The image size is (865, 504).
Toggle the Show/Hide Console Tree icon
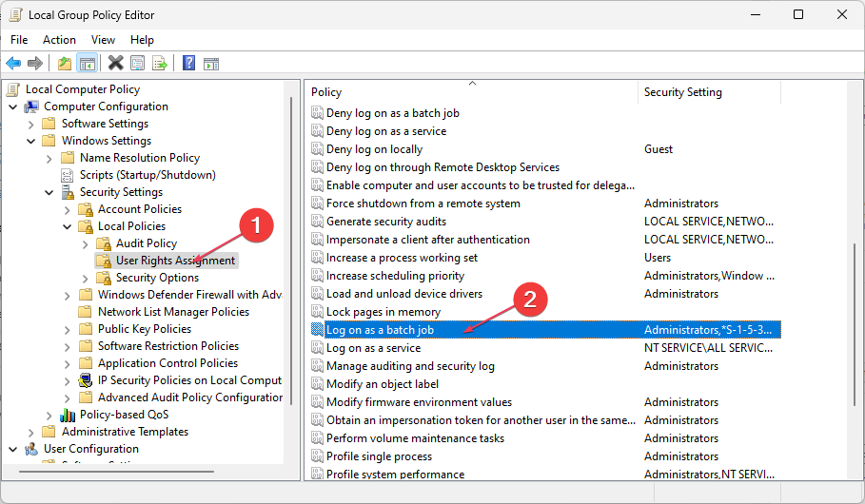pos(87,64)
